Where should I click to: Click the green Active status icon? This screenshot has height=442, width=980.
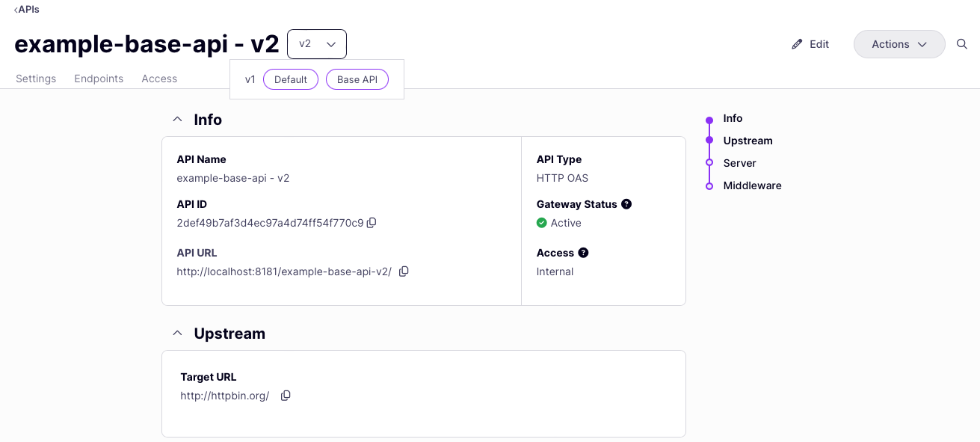pyautogui.click(x=542, y=223)
